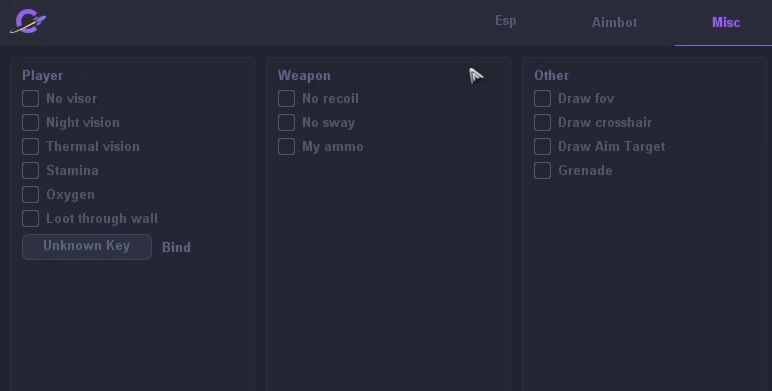Enable the No recoil checkbox
The width and height of the screenshot is (772, 391).
(x=287, y=98)
